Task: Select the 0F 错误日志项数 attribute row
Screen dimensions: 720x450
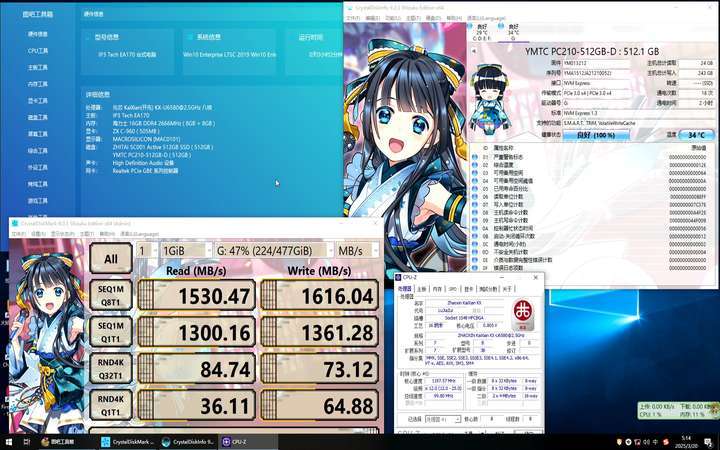Action: 591,268
